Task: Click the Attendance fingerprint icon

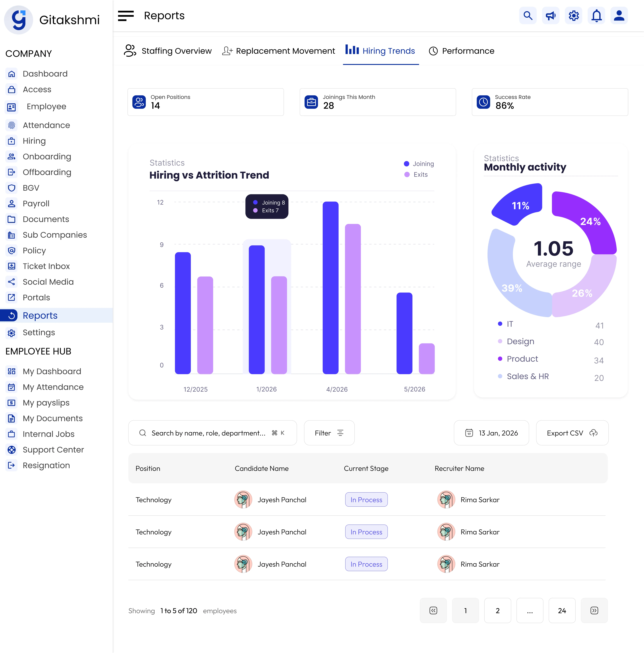Action: [12, 125]
